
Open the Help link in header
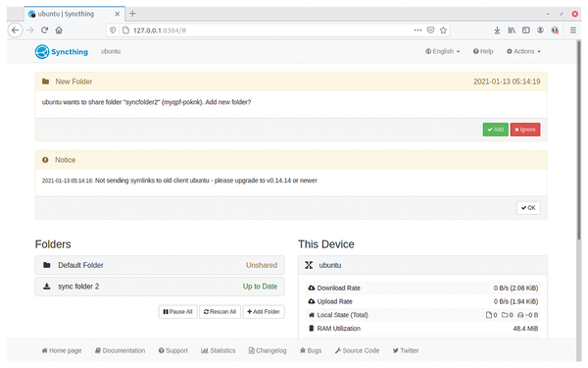[483, 51]
